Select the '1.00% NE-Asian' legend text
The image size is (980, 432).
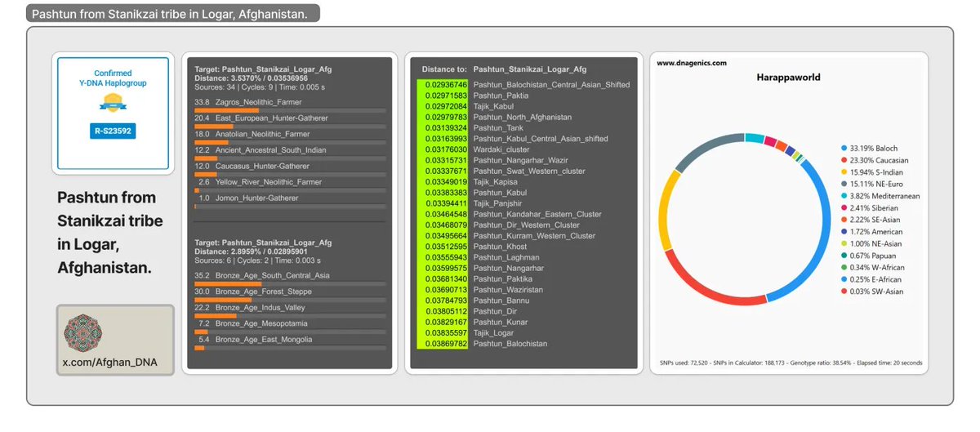coord(876,243)
